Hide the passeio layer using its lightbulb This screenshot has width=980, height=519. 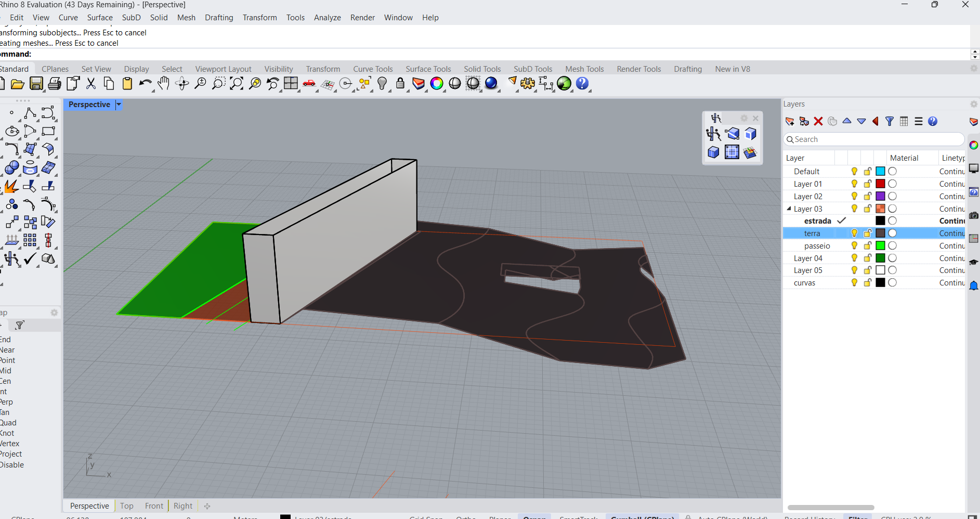[854, 245]
